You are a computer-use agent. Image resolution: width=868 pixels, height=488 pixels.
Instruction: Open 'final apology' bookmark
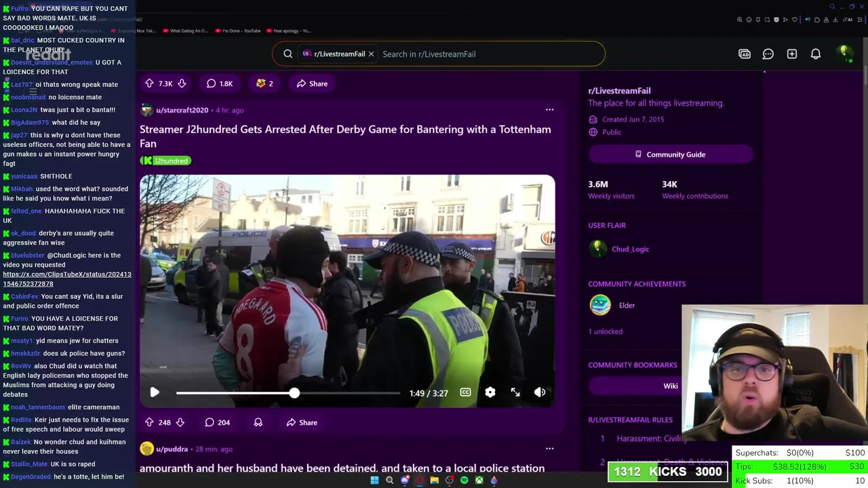tap(288, 30)
